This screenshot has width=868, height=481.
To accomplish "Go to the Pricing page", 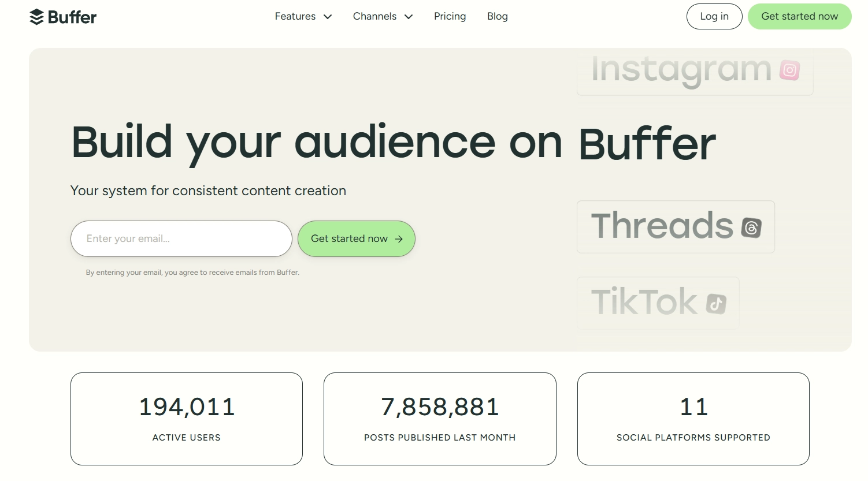I will (450, 16).
